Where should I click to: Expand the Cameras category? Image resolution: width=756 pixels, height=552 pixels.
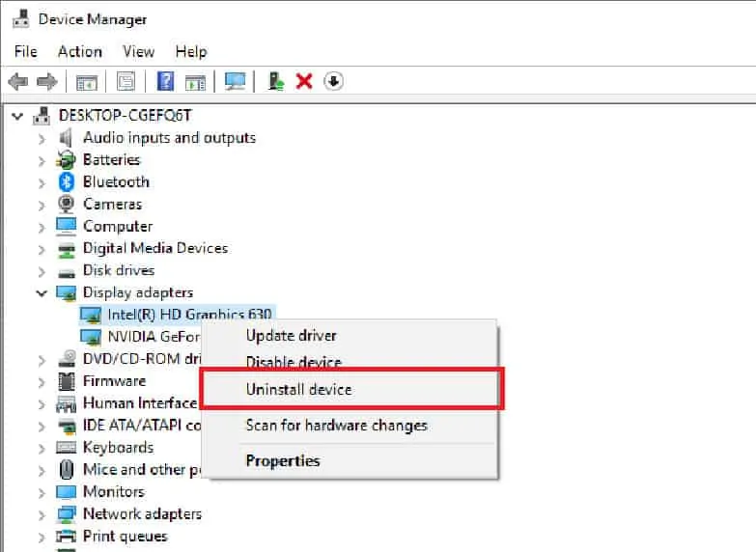[x=42, y=206]
